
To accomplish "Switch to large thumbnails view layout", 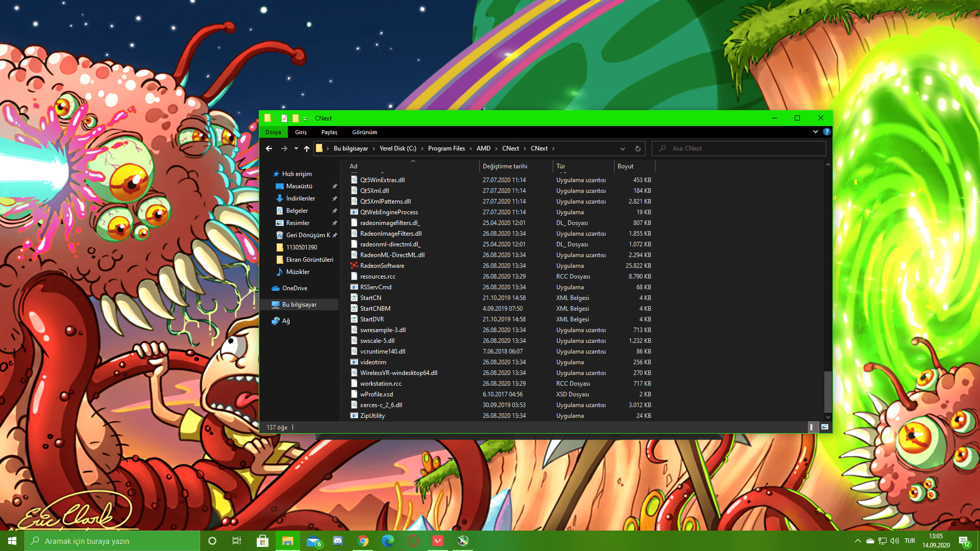I will [x=824, y=427].
